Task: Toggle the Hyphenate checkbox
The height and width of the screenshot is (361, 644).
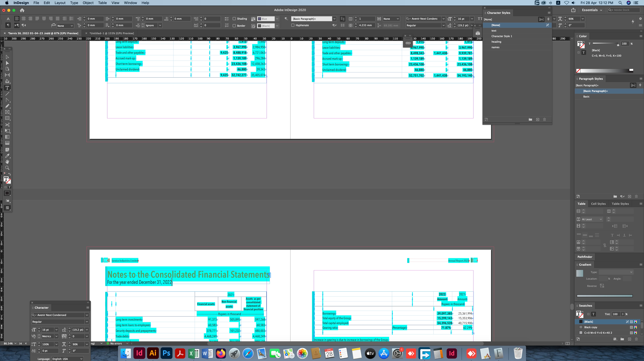Action: [x=293, y=25]
